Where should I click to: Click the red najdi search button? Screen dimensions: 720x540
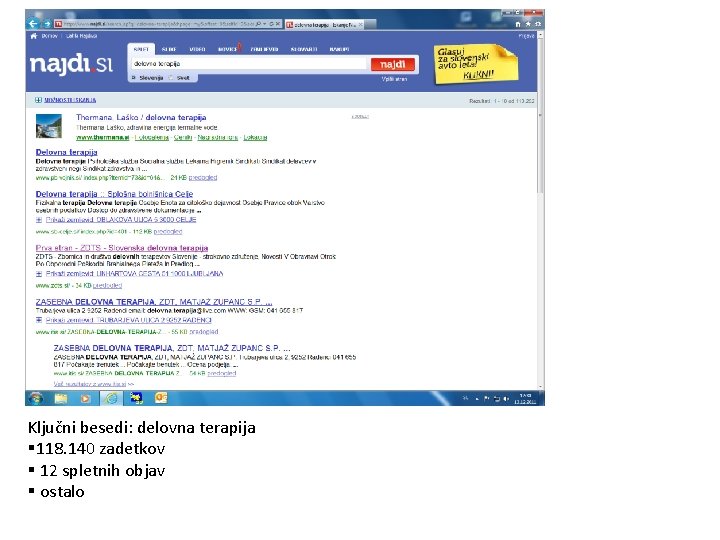click(393, 64)
